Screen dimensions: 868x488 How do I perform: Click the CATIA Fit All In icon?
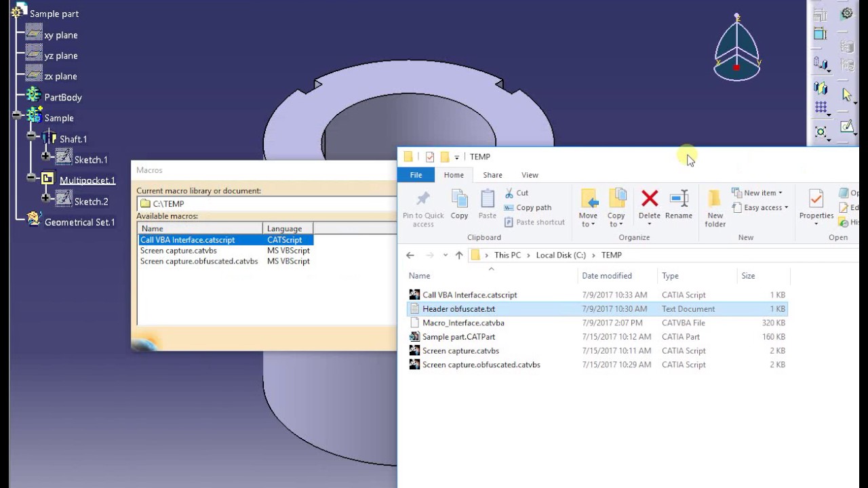(x=821, y=132)
